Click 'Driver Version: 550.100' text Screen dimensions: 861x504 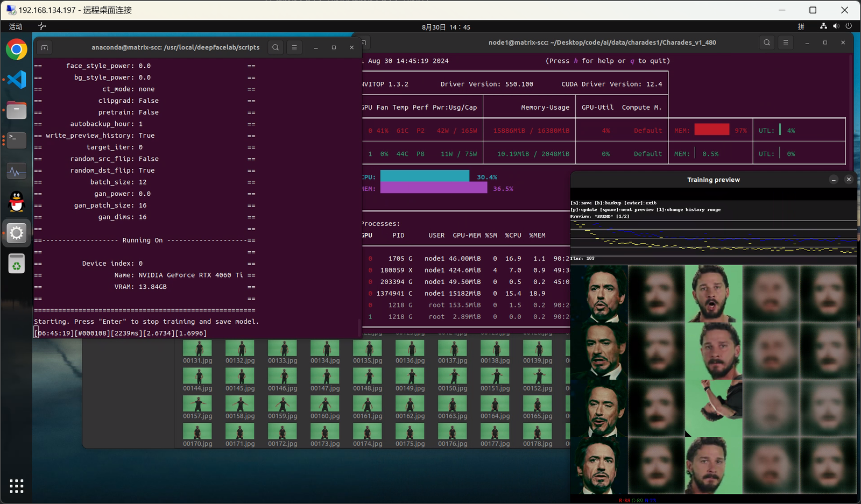[x=486, y=84]
